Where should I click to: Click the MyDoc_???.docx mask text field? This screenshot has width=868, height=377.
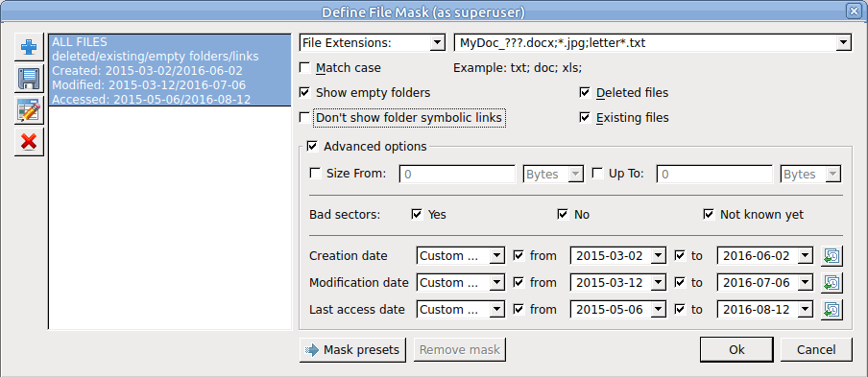coord(645,42)
